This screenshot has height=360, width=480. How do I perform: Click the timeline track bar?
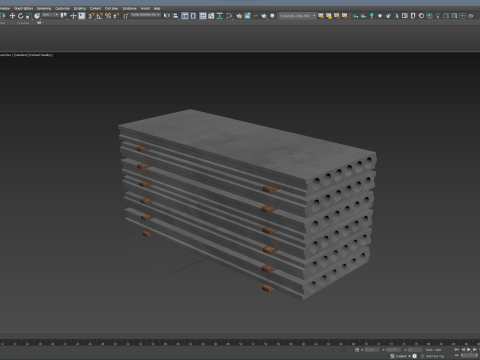(x=240, y=342)
